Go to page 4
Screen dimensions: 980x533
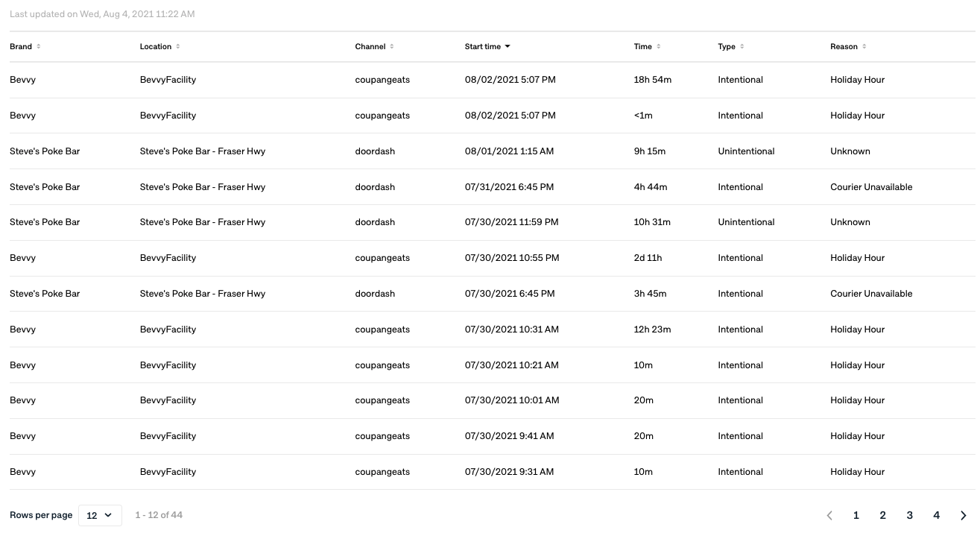(937, 515)
